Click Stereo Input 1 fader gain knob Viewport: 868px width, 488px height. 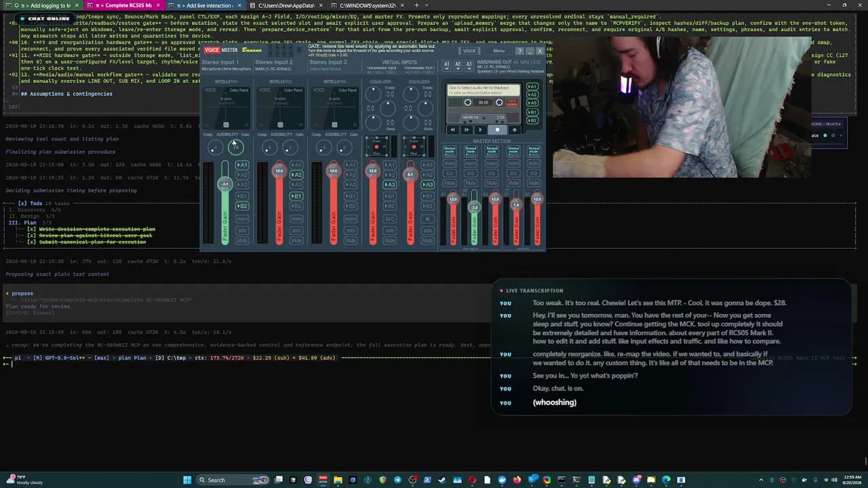pos(224,184)
